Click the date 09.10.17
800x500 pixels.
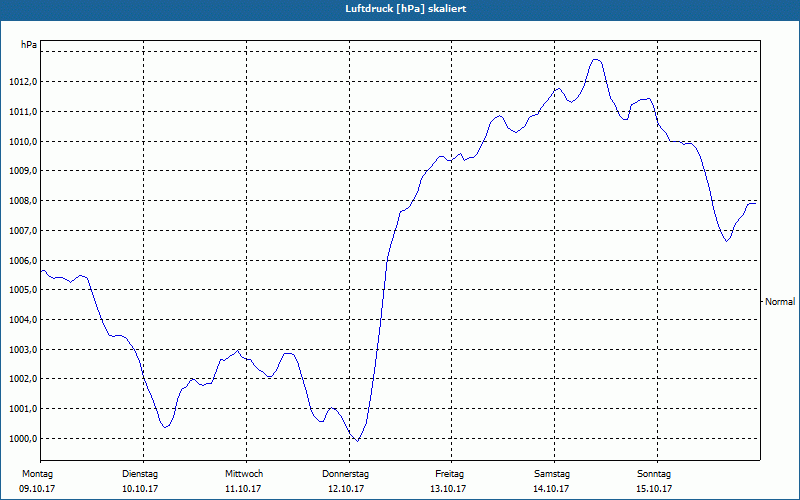click(37, 489)
